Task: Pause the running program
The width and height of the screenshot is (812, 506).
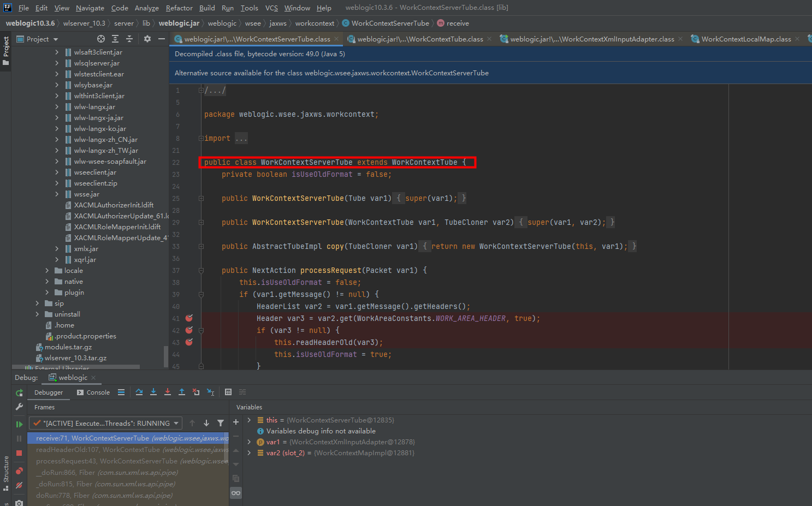Action: click(x=19, y=438)
